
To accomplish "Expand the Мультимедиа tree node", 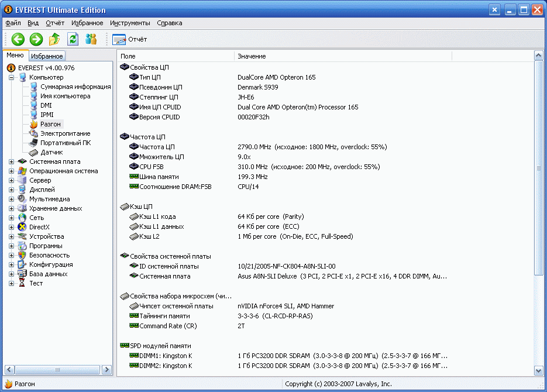I will coord(12,199).
